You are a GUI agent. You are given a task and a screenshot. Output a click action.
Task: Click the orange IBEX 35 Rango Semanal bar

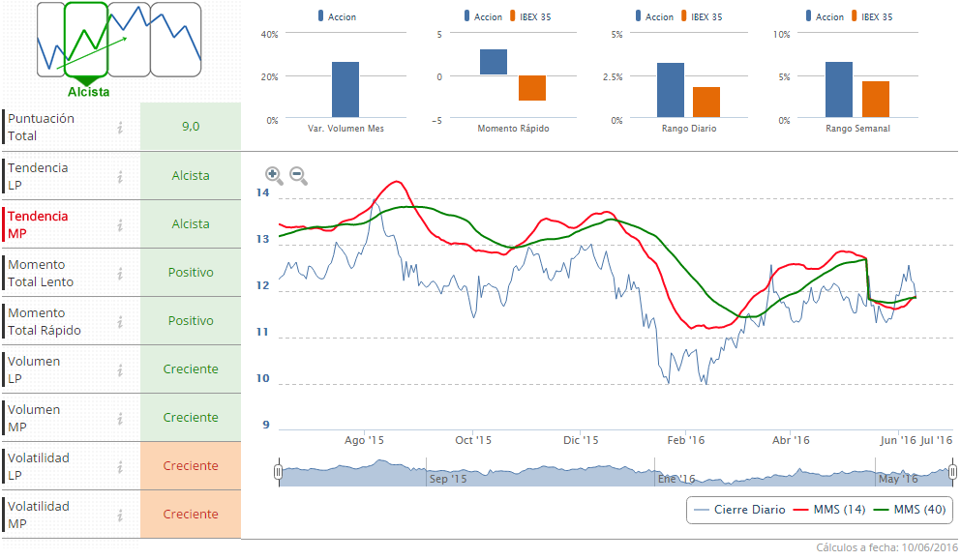(876, 100)
